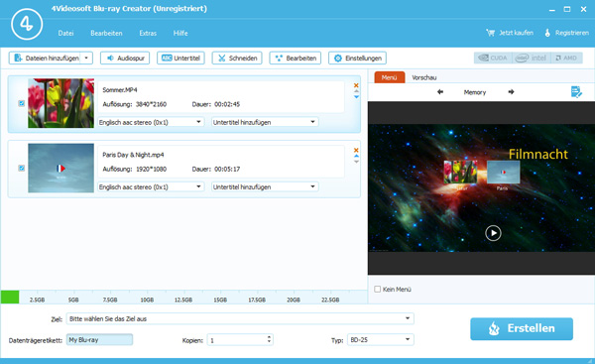Move Paris Day & Night.mp4 up with blue arrow

pyautogui.click(x=356, y=156)
